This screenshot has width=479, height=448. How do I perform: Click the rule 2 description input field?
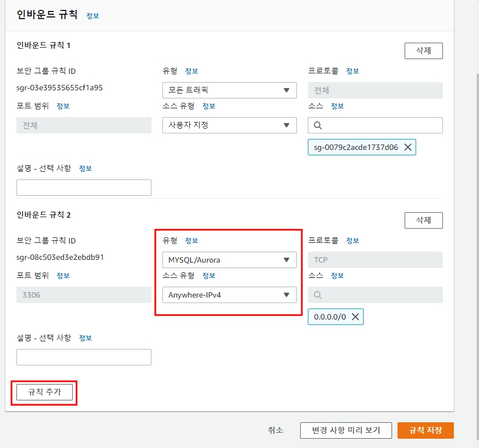(84, 357)
